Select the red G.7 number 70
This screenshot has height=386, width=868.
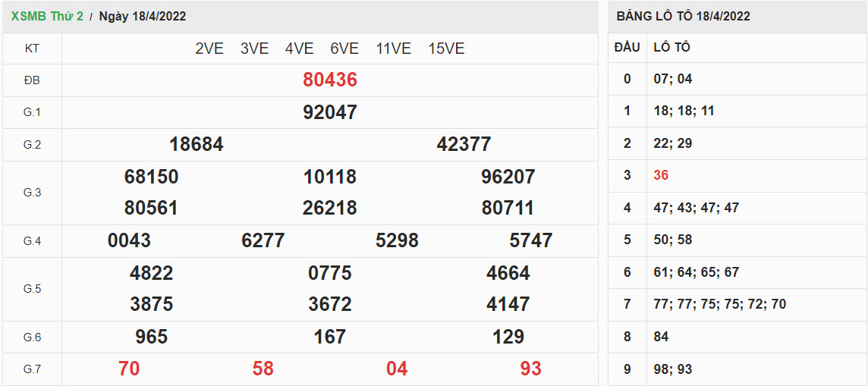click(x=129, y=369)
